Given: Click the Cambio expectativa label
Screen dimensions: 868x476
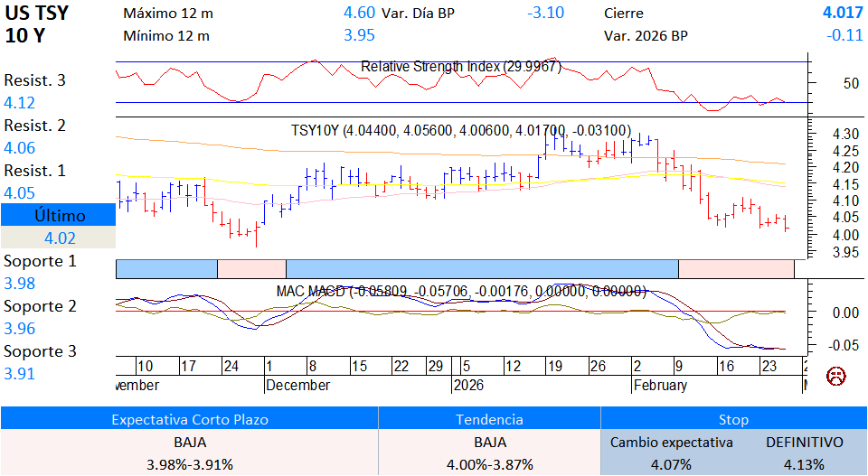Looking at the screenshot, I should click(670, 443).
